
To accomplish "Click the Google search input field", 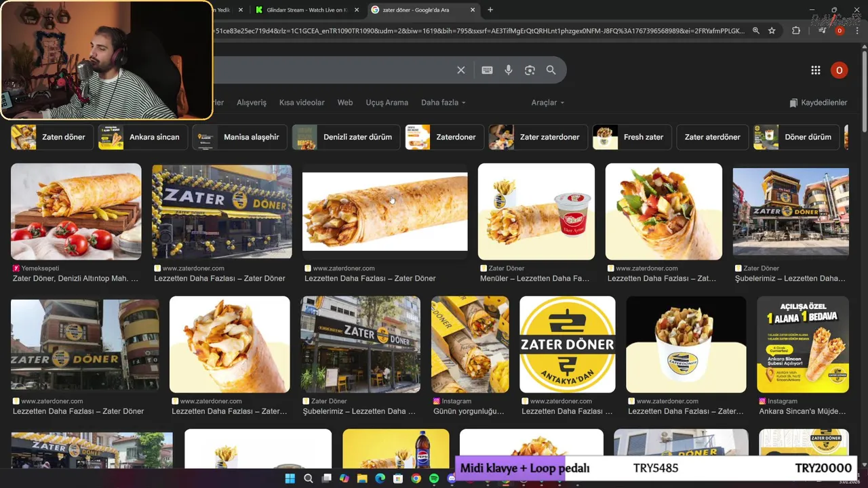I will pyautogui.click(x=332, y=70).
